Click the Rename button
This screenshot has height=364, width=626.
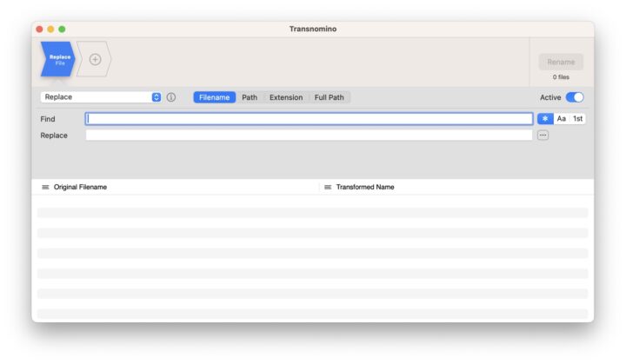point(561,62)
